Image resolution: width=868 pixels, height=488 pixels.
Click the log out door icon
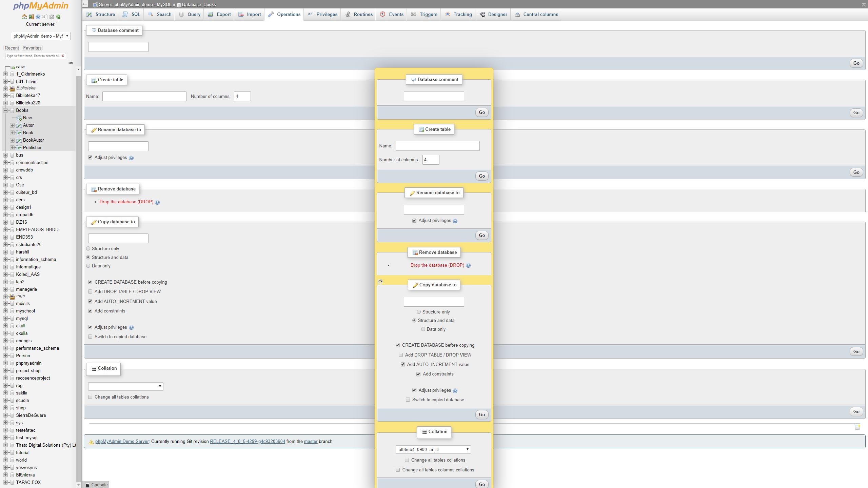pos(31,17)
